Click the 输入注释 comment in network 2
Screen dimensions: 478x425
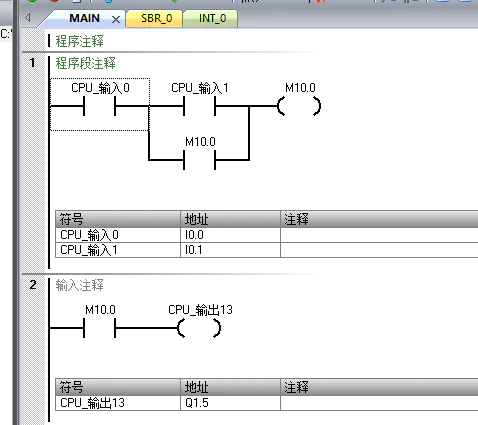pos(79,285)
